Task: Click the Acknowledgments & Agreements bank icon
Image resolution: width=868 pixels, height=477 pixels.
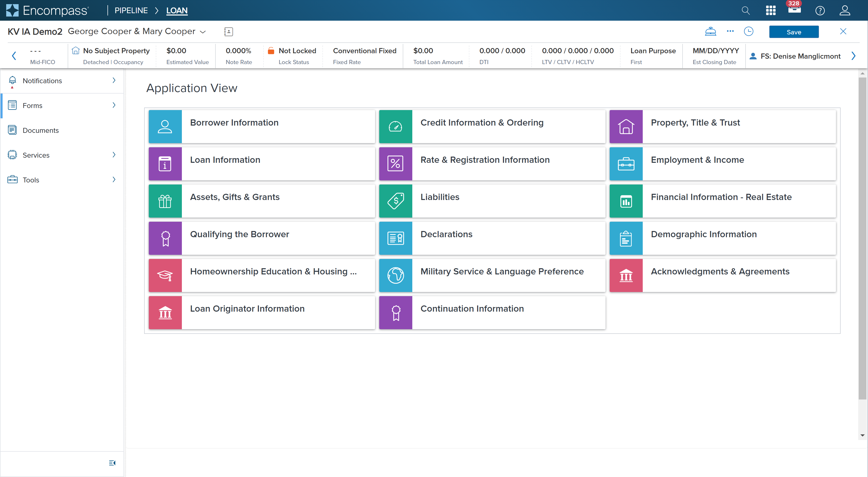Action: [626, 276]
